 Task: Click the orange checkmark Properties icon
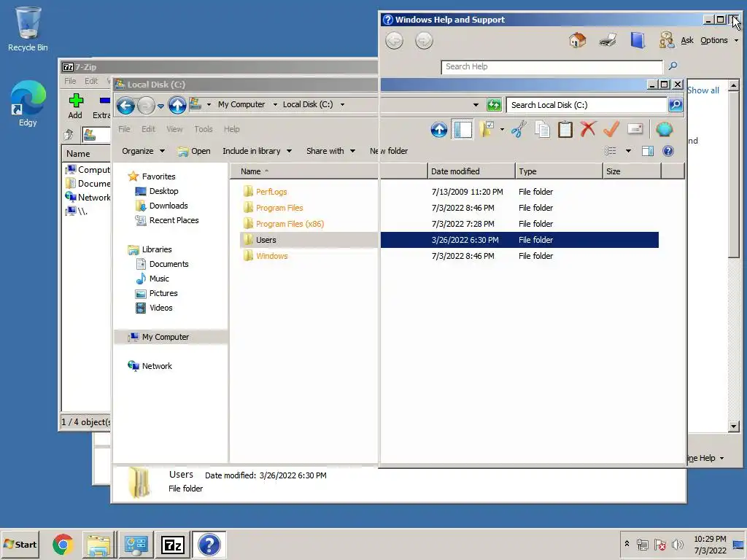[x=612, y=129]
